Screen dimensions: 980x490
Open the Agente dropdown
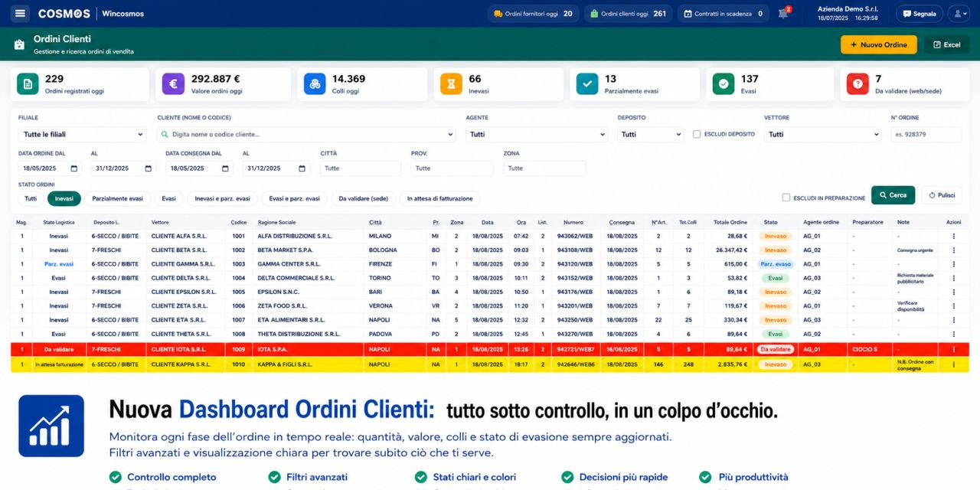pyautogui.click(x=537, y=134)
